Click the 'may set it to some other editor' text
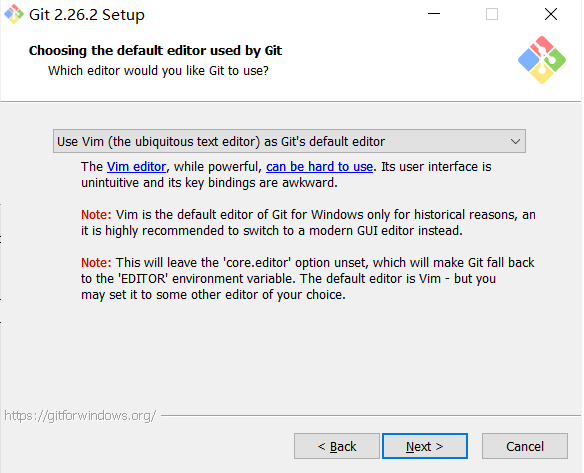The height and width of the screenshot is (473, 584). [x=213, y=295]
